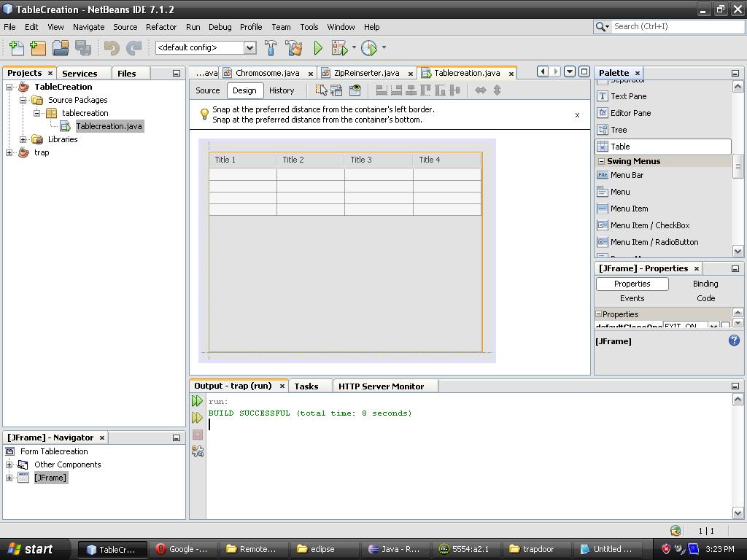Image resolution: width=747 pixels, height=560 pixels.
Task: Expand the Libraries node in Projects
Action: pos(23,139)
